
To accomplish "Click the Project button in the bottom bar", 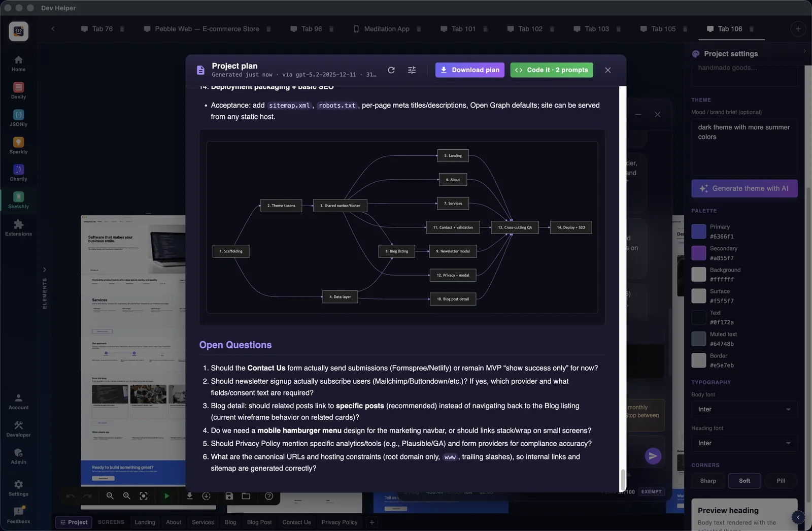I will point(74,522).
